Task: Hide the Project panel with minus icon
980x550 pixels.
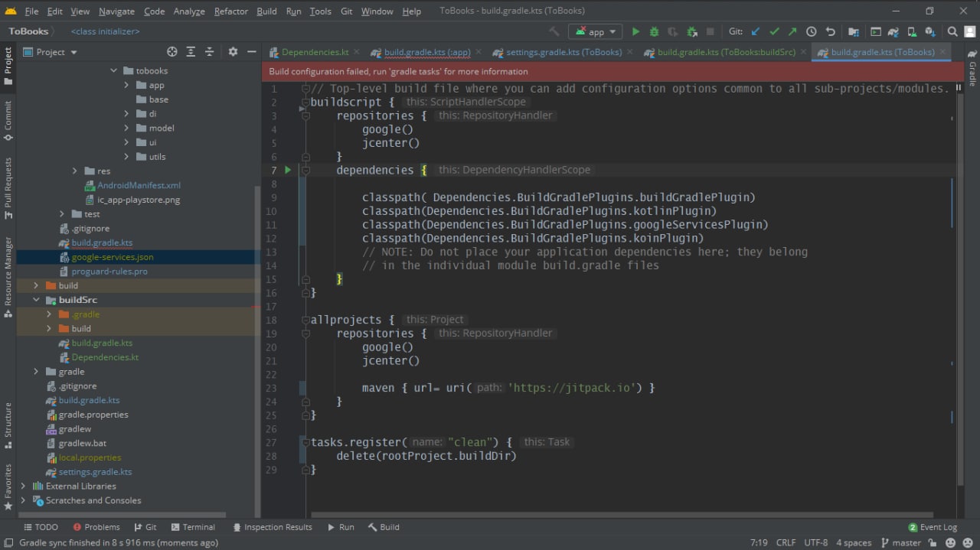Action: (252, 51)
